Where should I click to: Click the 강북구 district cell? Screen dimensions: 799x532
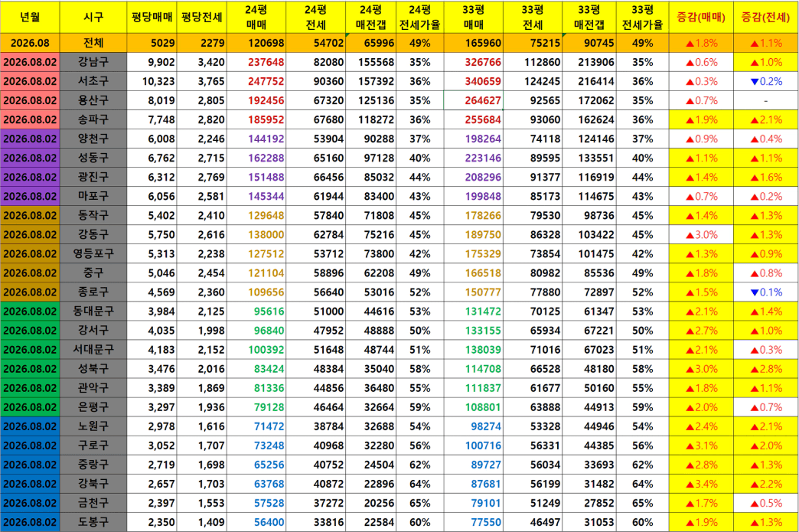click(x=93, y=484)
